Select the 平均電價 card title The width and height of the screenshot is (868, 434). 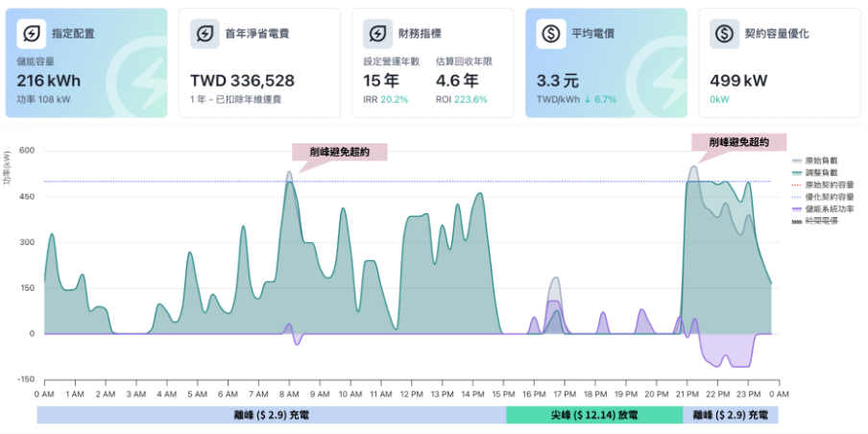pyautogui.click(x=592, y=34)
